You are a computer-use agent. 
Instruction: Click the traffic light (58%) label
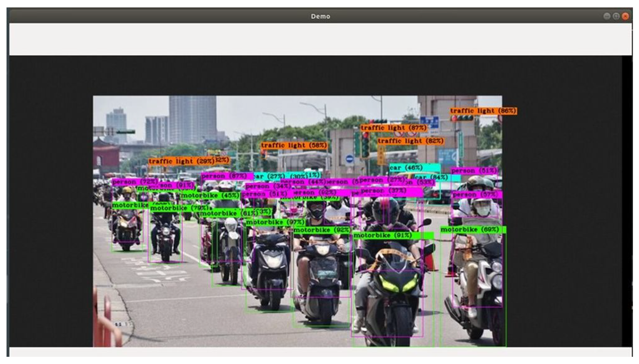tap(294, 145)
